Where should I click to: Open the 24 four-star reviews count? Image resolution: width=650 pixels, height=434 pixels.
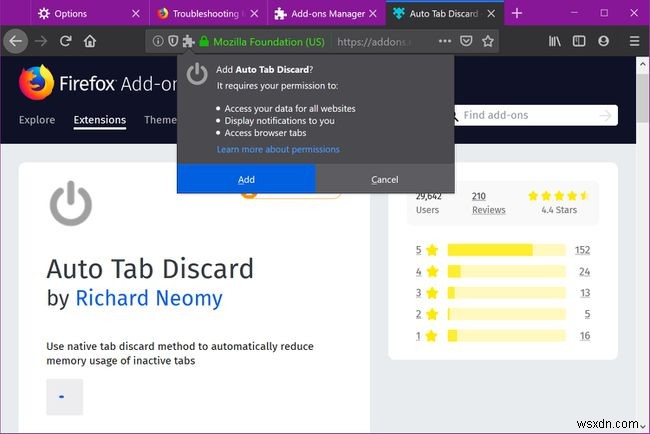(584, 272)
